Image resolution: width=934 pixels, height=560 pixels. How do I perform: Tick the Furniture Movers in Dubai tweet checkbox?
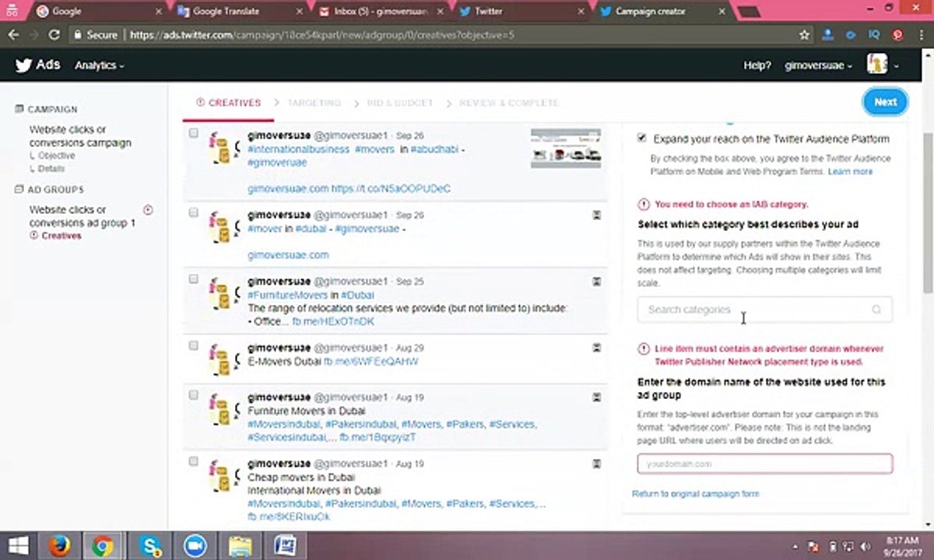(x=194, y=395)
